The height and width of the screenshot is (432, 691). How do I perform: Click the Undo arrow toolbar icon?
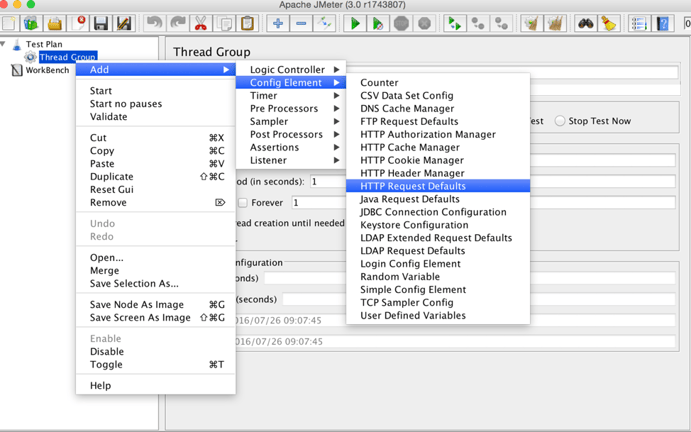[x=154, y=23]
